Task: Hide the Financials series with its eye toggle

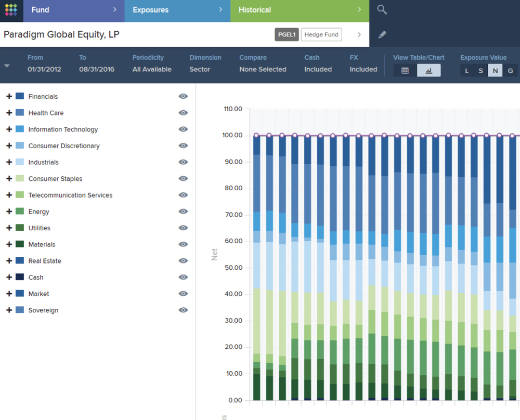Action: coord(183,96)
